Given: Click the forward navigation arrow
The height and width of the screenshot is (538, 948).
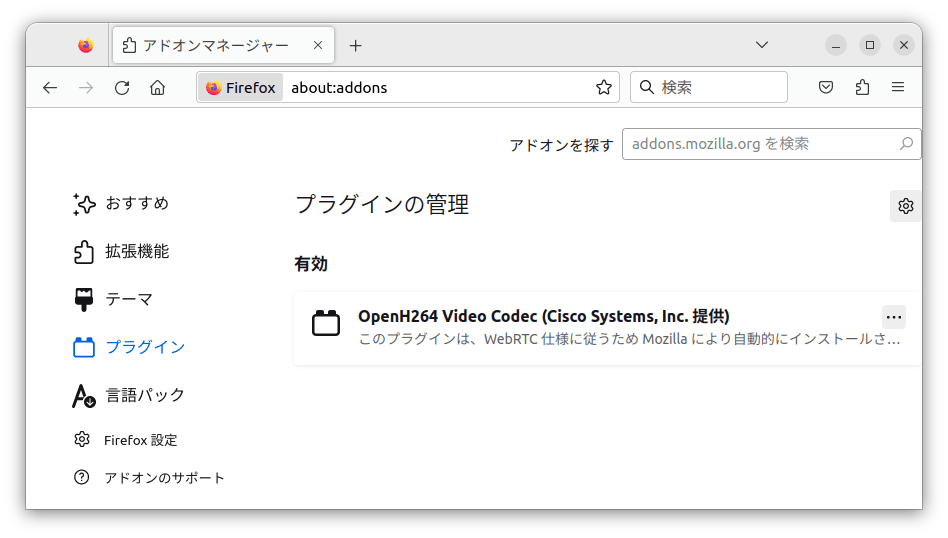Looking at the screenshot, I should 86,88.
